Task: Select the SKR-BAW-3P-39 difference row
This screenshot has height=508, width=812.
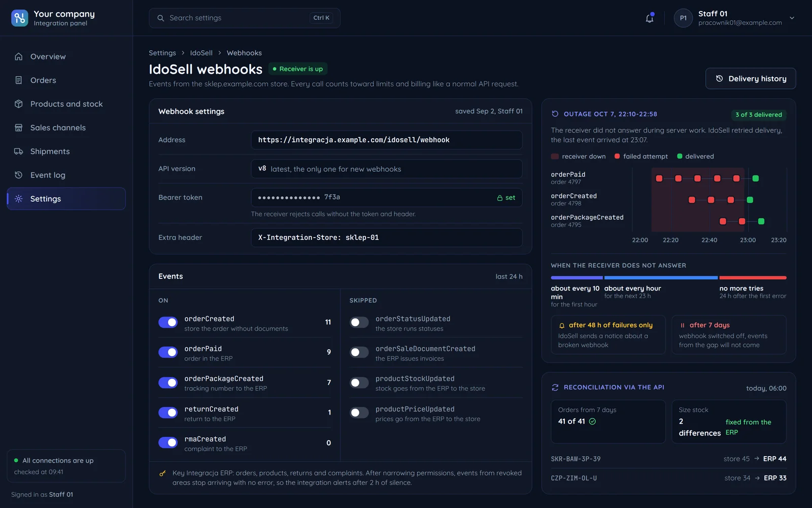Action: 669,459
